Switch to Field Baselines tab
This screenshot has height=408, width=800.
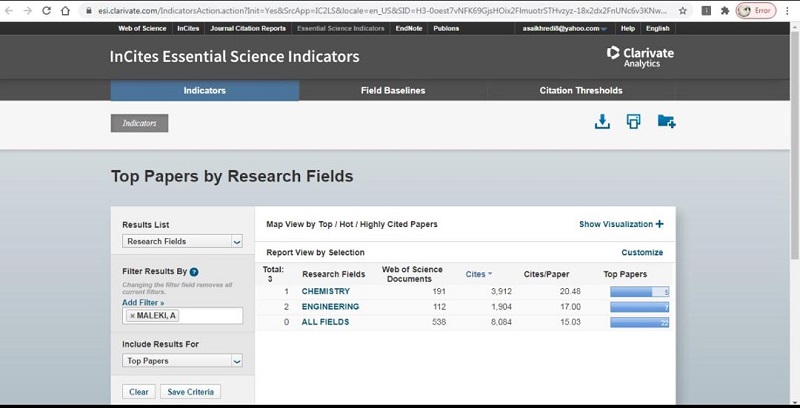[x=393, y=90]
